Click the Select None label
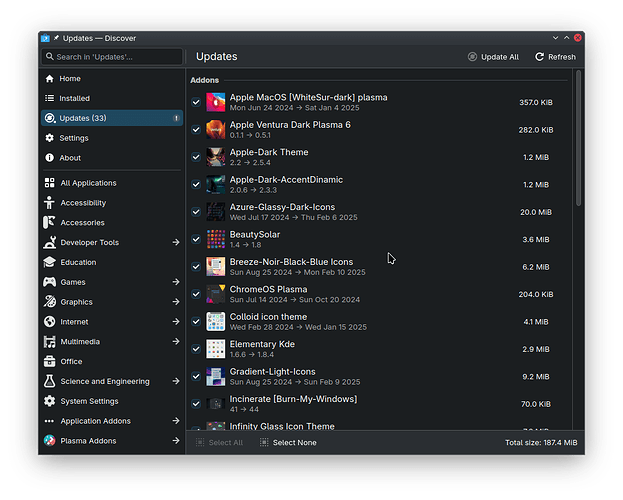Viewport: 623px width, 500px height. click(294, 442)
